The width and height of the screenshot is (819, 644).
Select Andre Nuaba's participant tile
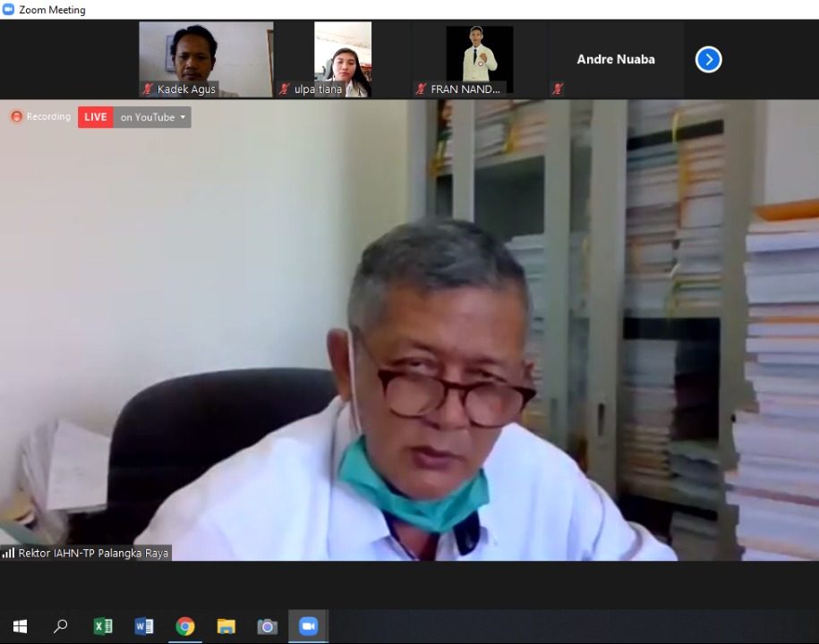[x=616, y=59]
